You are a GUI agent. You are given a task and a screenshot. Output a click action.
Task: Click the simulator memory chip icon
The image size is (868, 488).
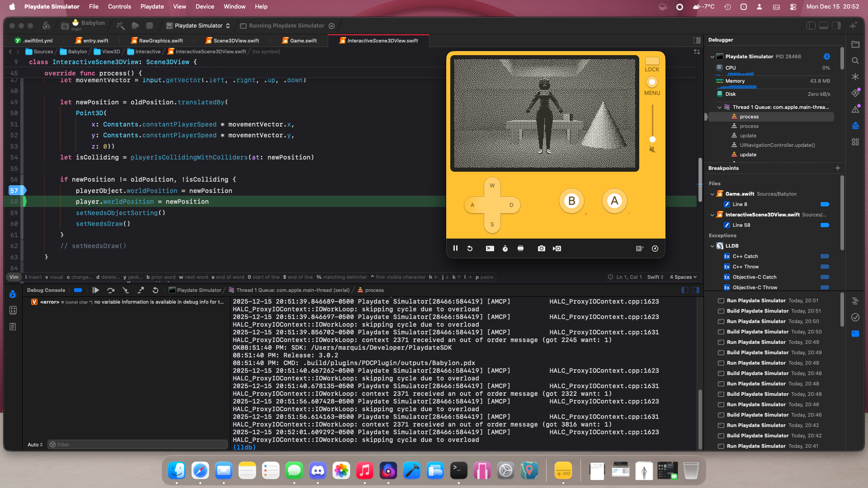[x=520, y=249]
